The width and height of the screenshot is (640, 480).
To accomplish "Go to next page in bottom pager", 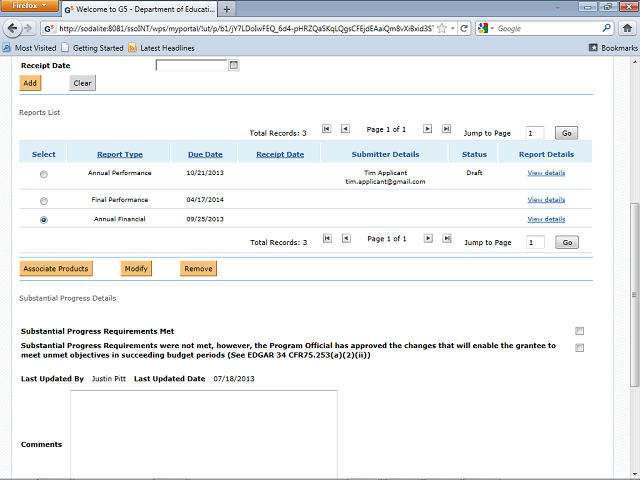I will click(x=428, y=238).
